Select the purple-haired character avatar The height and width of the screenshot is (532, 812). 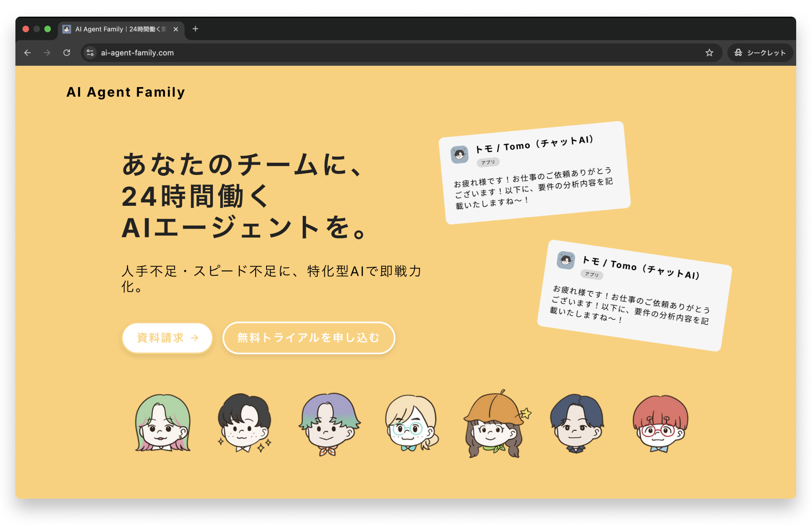(x=329, y=424)
